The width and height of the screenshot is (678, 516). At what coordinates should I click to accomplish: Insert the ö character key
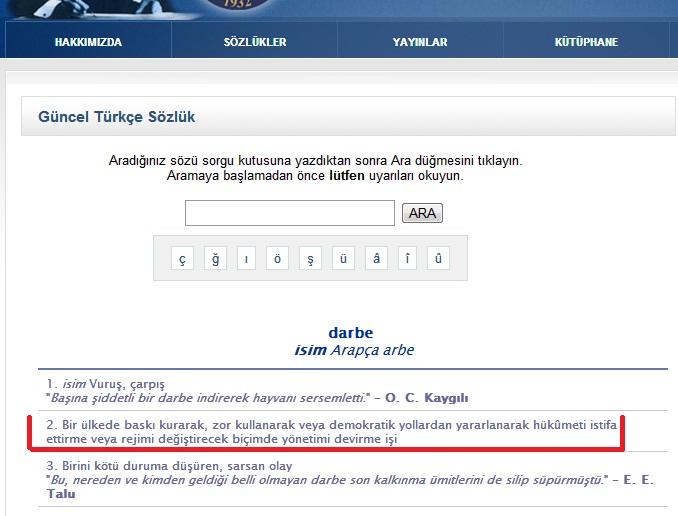pyautogui.click(x=278, y=258)
